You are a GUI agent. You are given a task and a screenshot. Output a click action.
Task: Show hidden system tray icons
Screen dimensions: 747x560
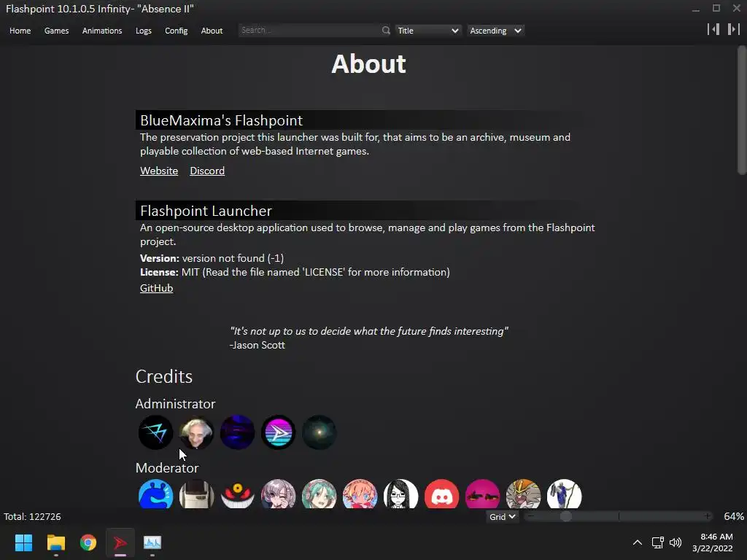[x=638, y=542]
